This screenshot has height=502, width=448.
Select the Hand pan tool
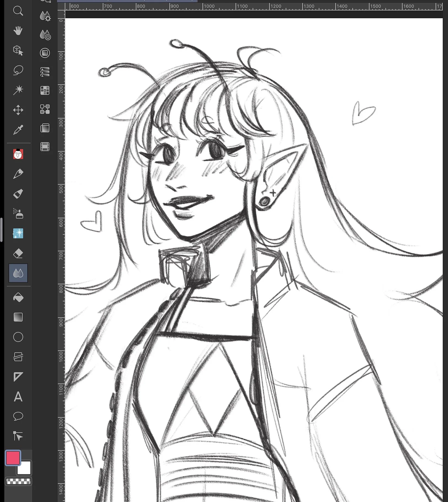point(18,31)
